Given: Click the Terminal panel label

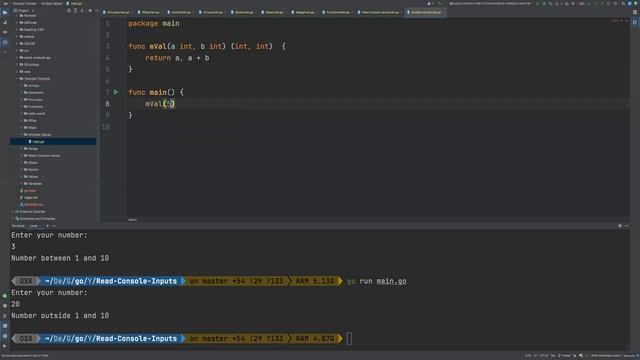Looking at the screenshot, I should coord(18,226).
